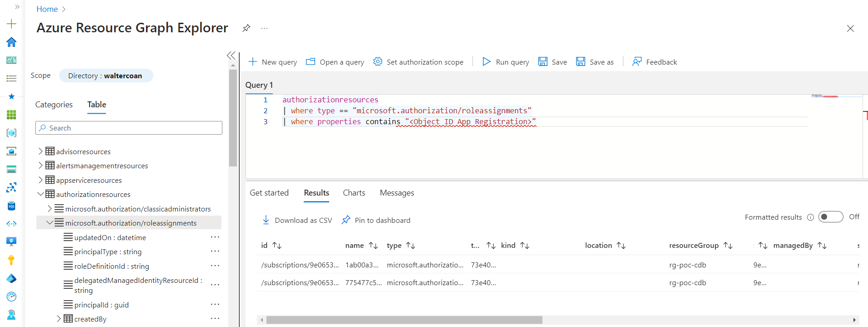Expand the createdBy property node
This screenshot has width=868, height=327.
point(59,319)
